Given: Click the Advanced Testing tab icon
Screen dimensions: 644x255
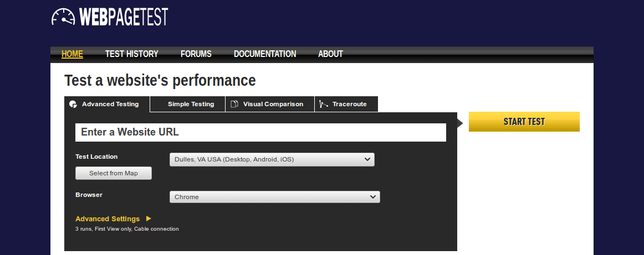Looking at the screenshot, I should (x=73, y=104).
